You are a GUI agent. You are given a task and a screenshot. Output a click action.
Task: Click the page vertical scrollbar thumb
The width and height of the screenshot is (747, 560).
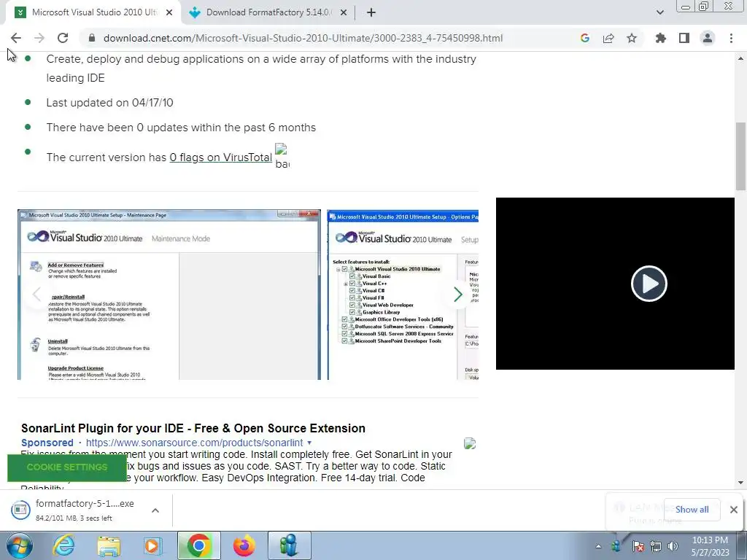(740, 156)
